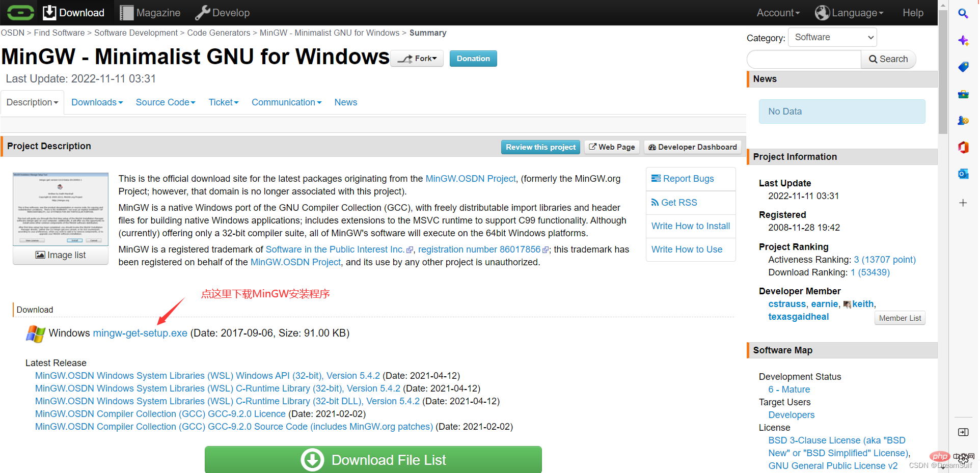Image resolution: width=980 pixels, height=473 pixels.
Task: Click the OSDN green logo icon
Action: (x=20, y=12)
